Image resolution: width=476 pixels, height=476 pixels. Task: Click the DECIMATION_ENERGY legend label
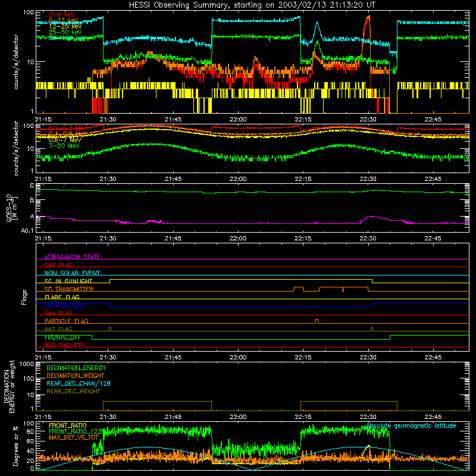pos(76,368)
